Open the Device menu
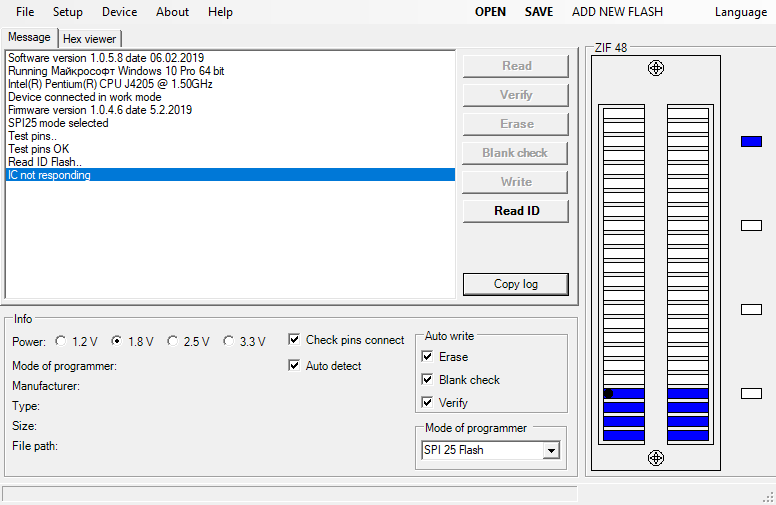The width and height of the screenshot is (776, 505). pyautogui.click(x=120, y=12)
